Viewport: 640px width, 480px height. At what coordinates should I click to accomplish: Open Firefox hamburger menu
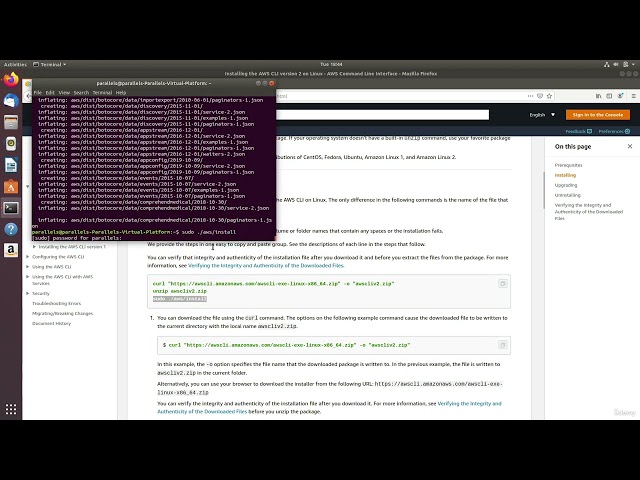[x=633, y=96]
